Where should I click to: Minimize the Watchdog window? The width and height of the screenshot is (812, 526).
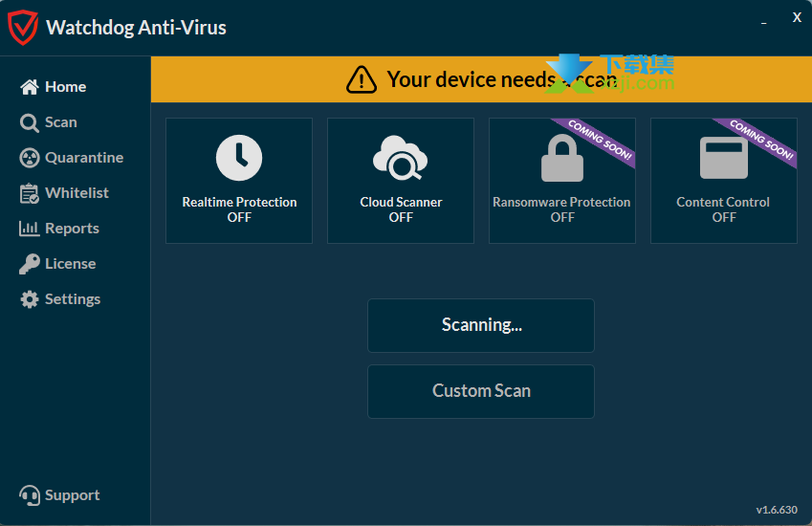tap(763, 23)
